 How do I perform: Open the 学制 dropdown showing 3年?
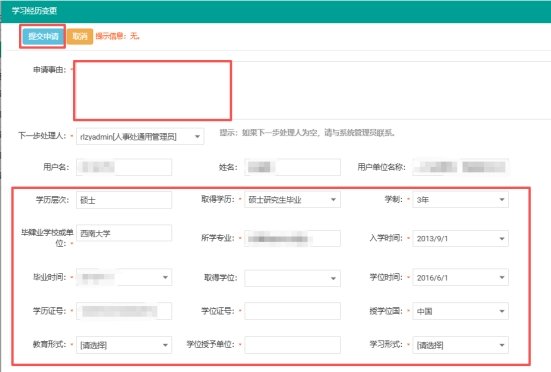pos(460,200)
